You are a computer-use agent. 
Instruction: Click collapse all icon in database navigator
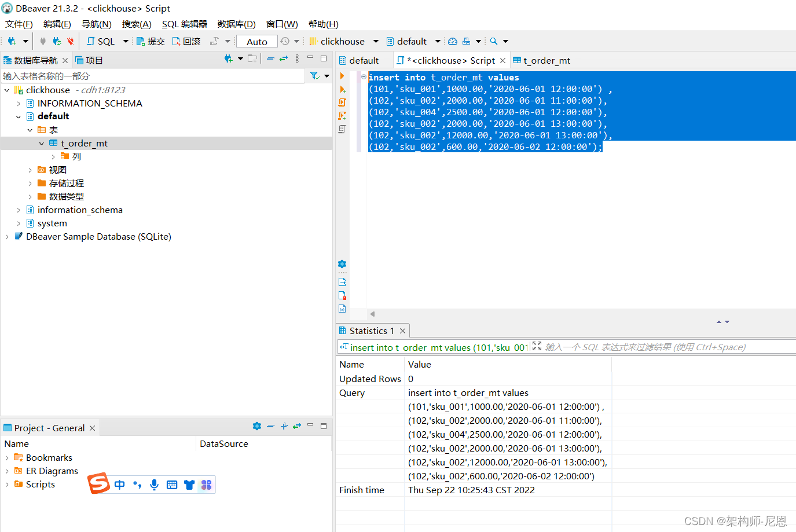coord(270,58)
